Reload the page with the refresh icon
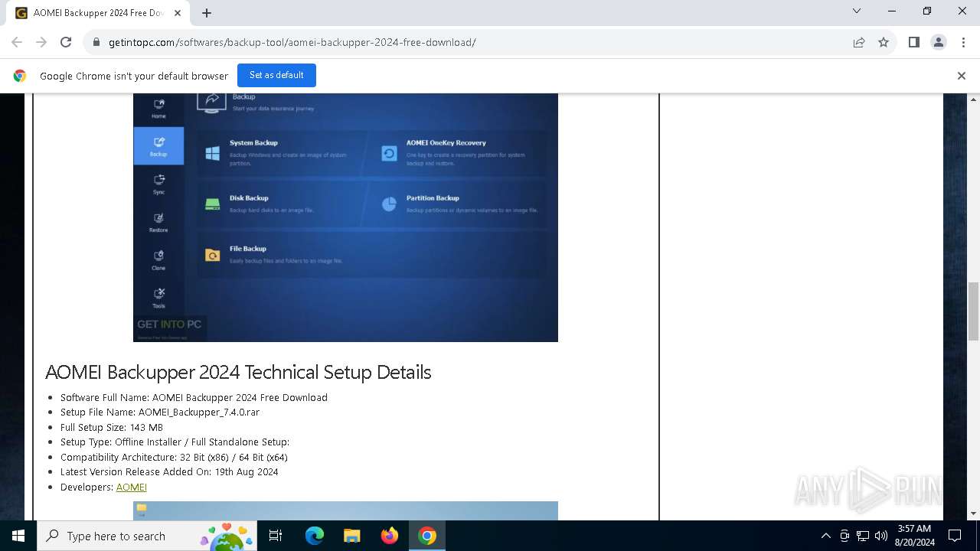The image size is (980, 551). click(x=66, y=42)
